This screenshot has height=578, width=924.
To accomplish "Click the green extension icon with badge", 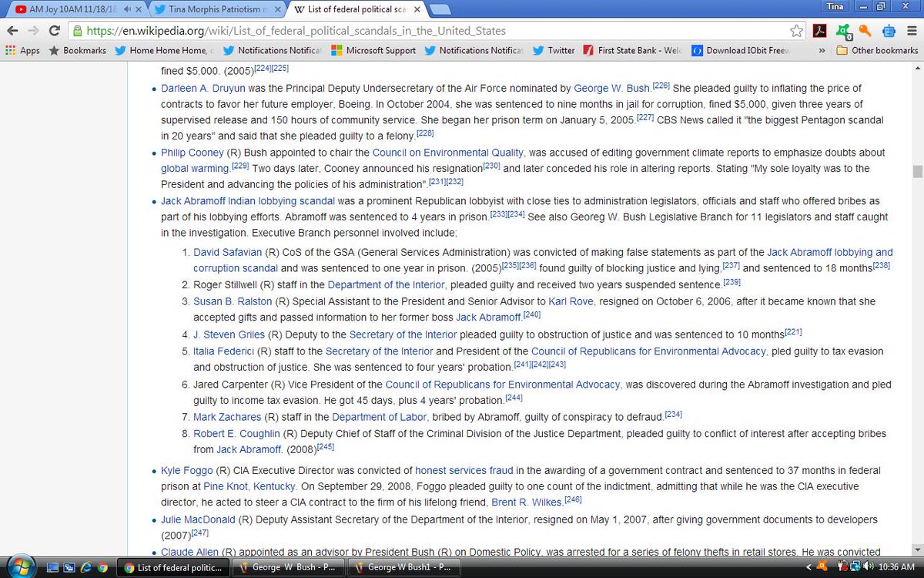I will point(845,32).
